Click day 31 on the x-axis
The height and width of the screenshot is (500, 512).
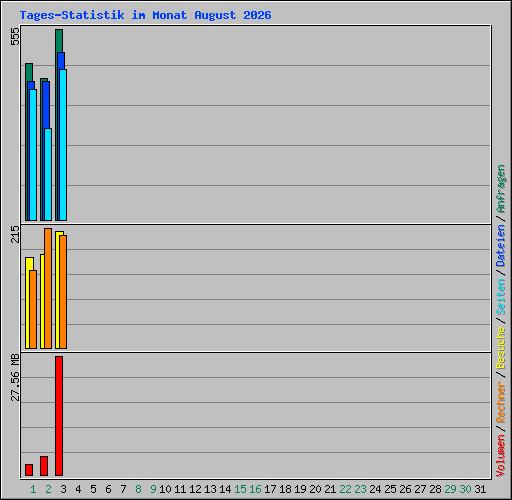[x=480, y=489]
